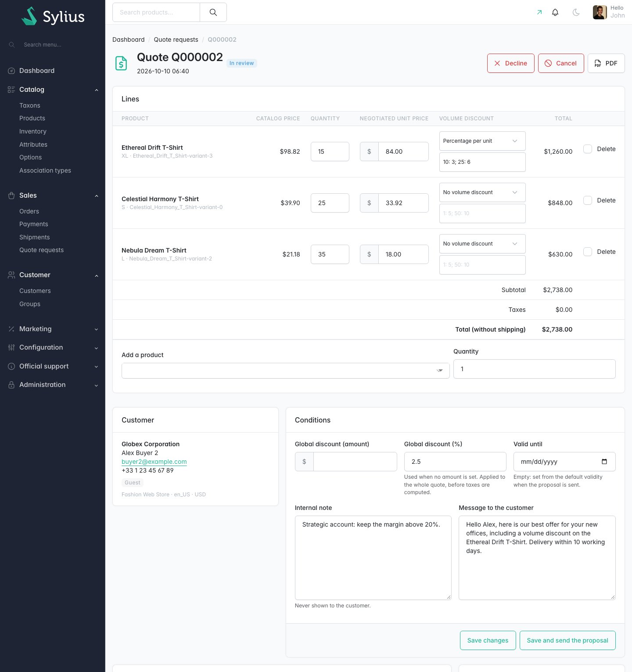
Task: Click the Cancel quote button
Action: pyautogui.click(x=561, y=63)
